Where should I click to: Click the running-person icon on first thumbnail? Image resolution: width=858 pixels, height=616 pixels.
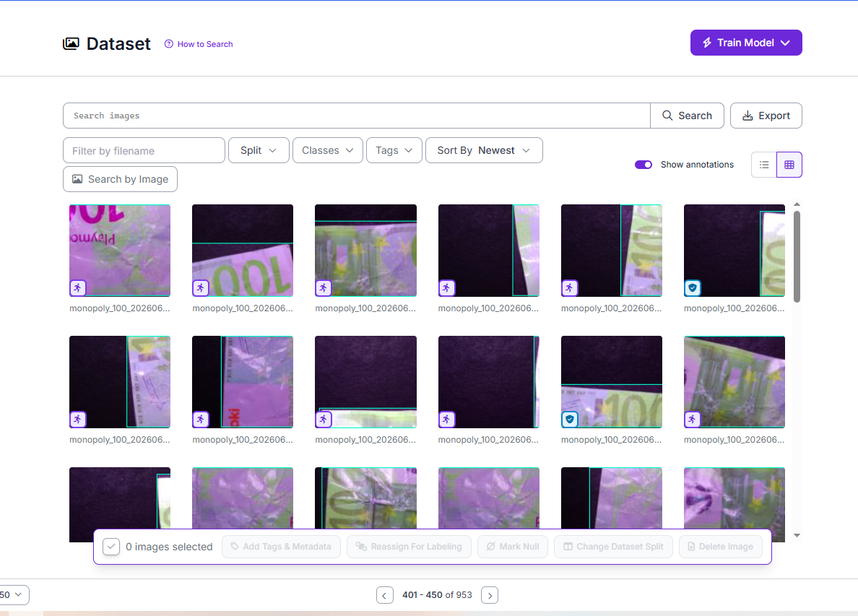click(78, 287)
